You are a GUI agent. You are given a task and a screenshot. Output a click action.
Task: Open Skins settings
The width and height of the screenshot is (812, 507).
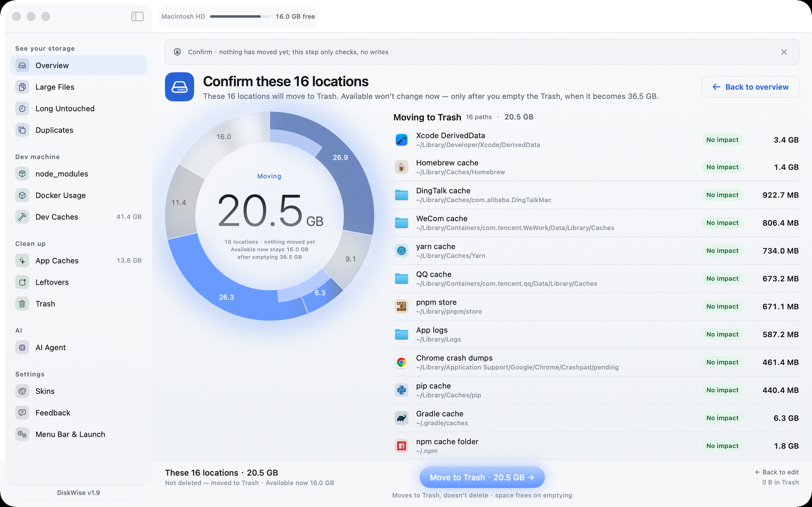tap(78, 391)
